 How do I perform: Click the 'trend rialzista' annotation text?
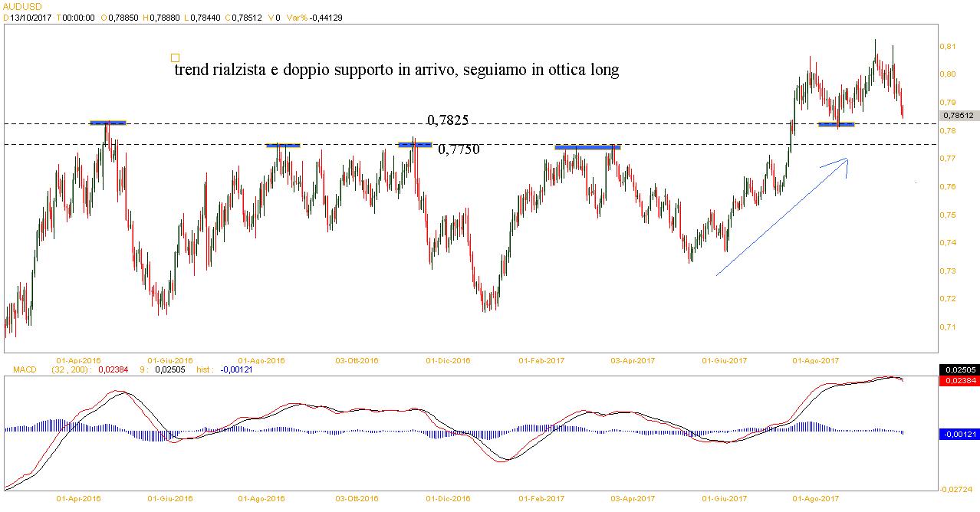coord(396,70)
